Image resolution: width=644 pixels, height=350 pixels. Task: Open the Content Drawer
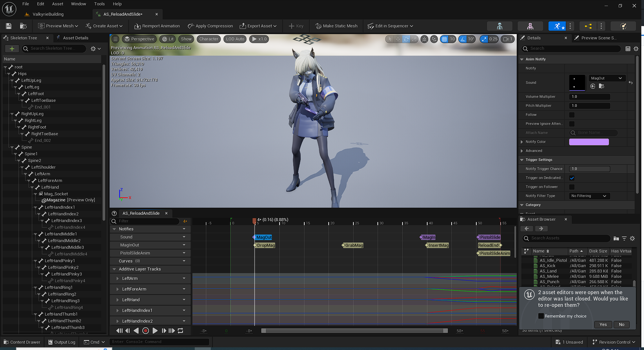pos(22,342)
